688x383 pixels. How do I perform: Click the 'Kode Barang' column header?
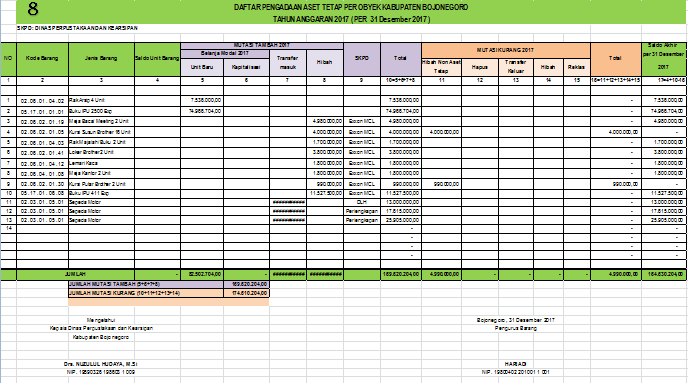coord(42,59)
